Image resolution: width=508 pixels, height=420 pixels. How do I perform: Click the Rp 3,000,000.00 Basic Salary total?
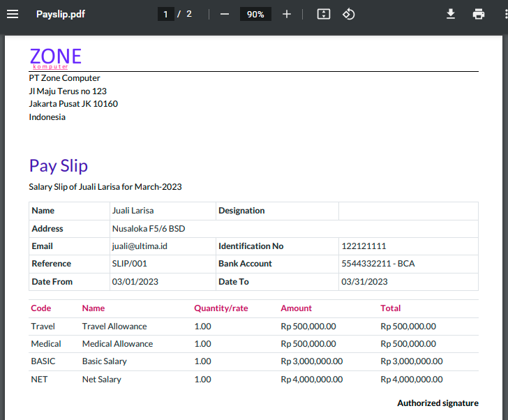(x=412, y=361)
